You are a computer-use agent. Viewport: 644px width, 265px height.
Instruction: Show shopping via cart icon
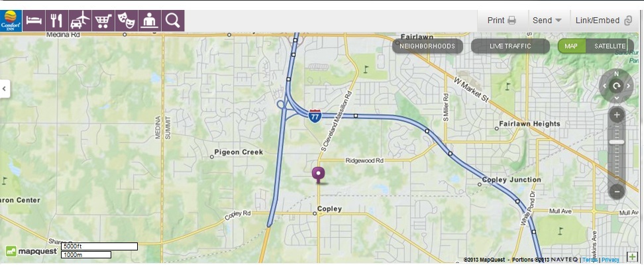[103, 21]
